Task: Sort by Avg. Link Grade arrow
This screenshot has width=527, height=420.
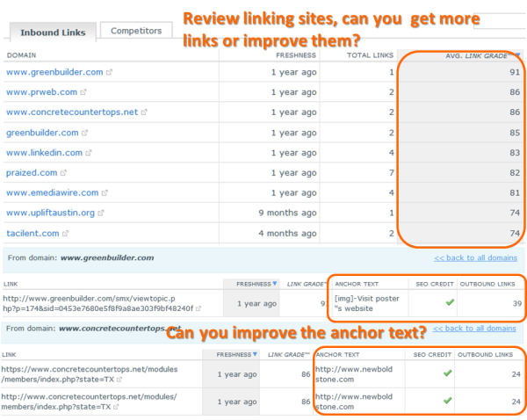Action: pos(518,54)
